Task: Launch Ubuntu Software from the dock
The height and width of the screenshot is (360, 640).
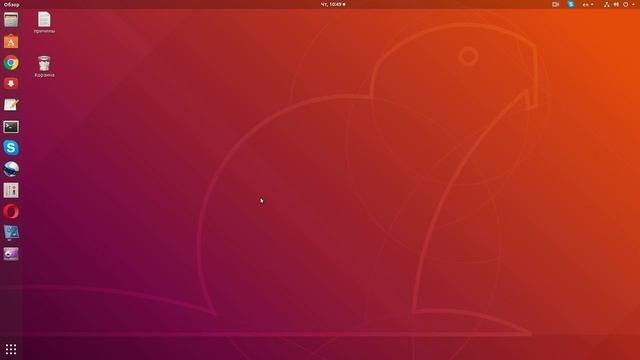Action: [x=11, y=41]
